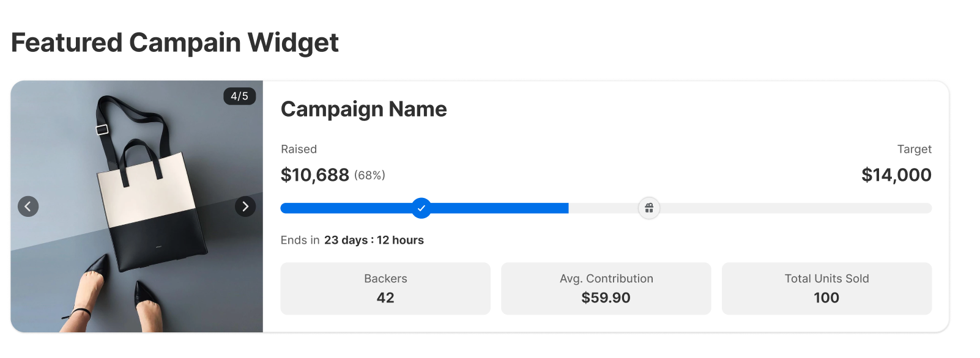Viewport: 980px width, 358px height.
Task: Click the '4/5' image counter badge
Action: [239, 97]
